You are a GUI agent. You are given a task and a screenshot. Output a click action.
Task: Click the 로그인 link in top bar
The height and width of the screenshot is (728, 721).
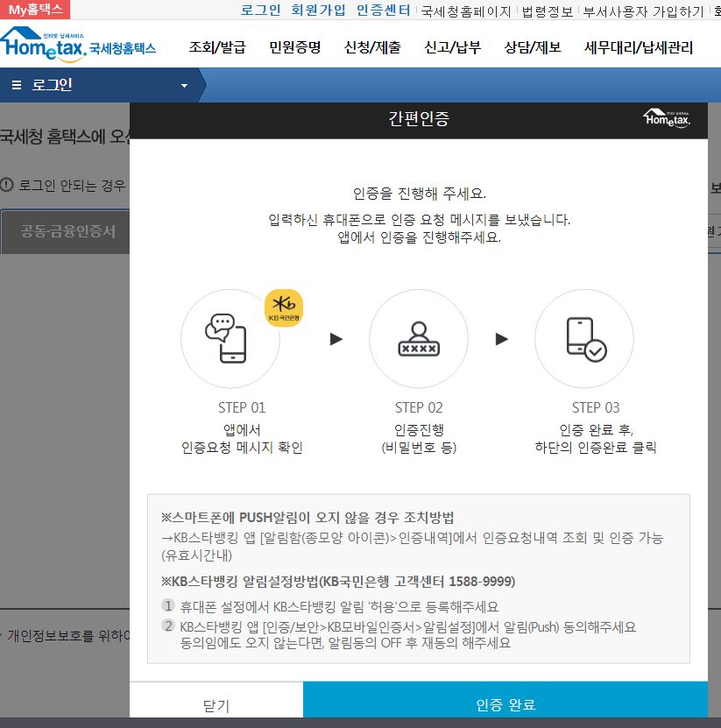[260, 11]
